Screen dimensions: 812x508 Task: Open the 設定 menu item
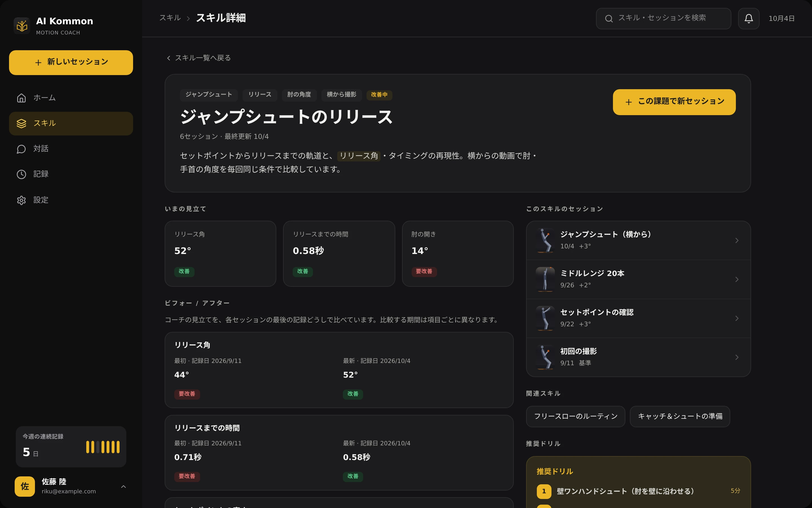(x=71, y=200)
